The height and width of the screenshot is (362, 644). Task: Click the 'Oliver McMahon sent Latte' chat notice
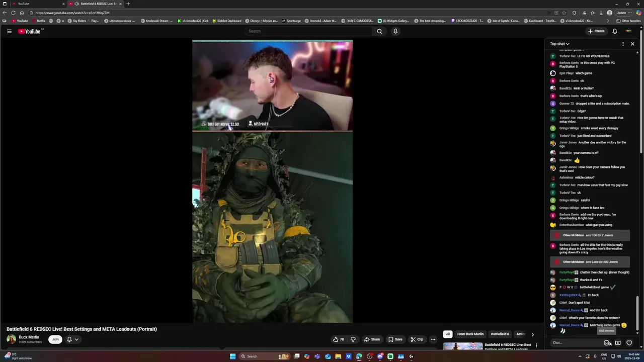pos(590,262)
